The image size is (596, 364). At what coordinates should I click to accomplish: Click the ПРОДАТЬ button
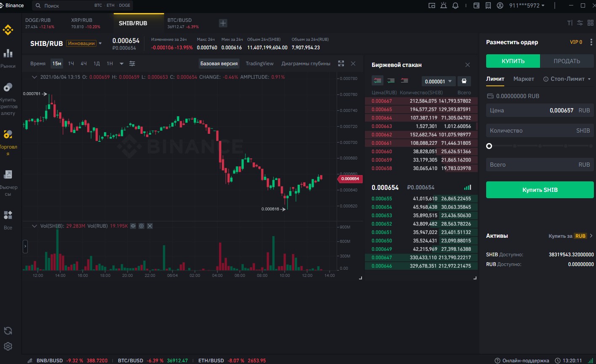coord(567,61)
